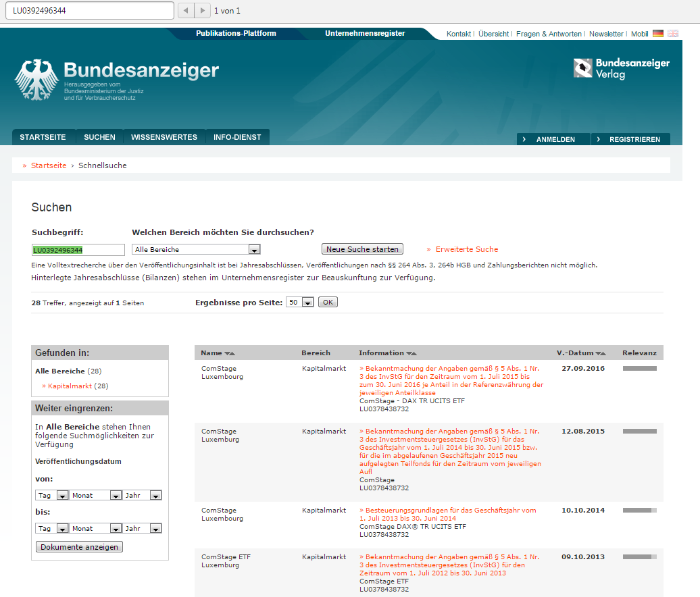
Task: Open the Alle Bereiche dropdown
Action: click(x=196, y=249)
